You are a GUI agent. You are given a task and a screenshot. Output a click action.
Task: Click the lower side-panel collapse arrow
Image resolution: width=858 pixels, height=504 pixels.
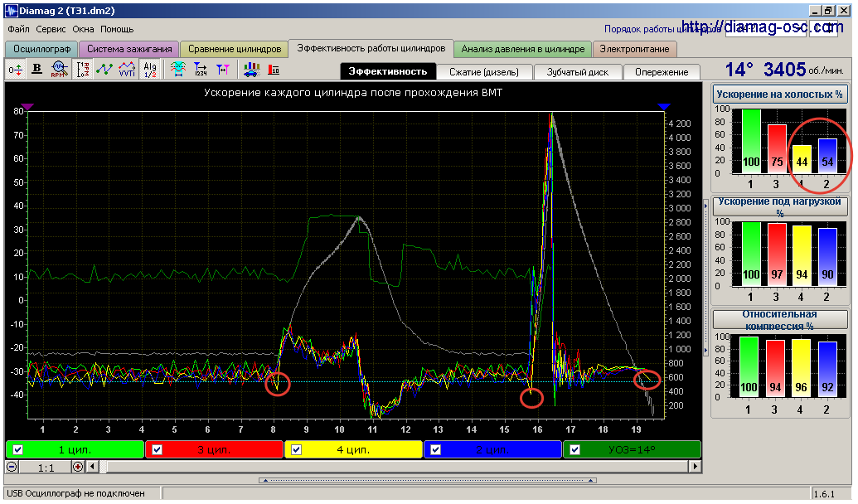pyautogui.click(x=705, y=350)
